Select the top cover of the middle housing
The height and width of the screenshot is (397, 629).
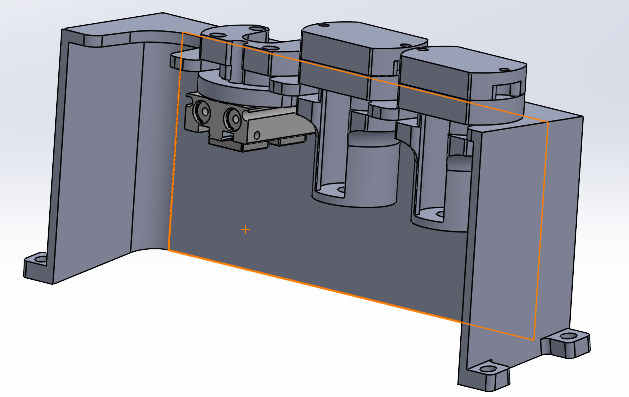tap(363, 34)
